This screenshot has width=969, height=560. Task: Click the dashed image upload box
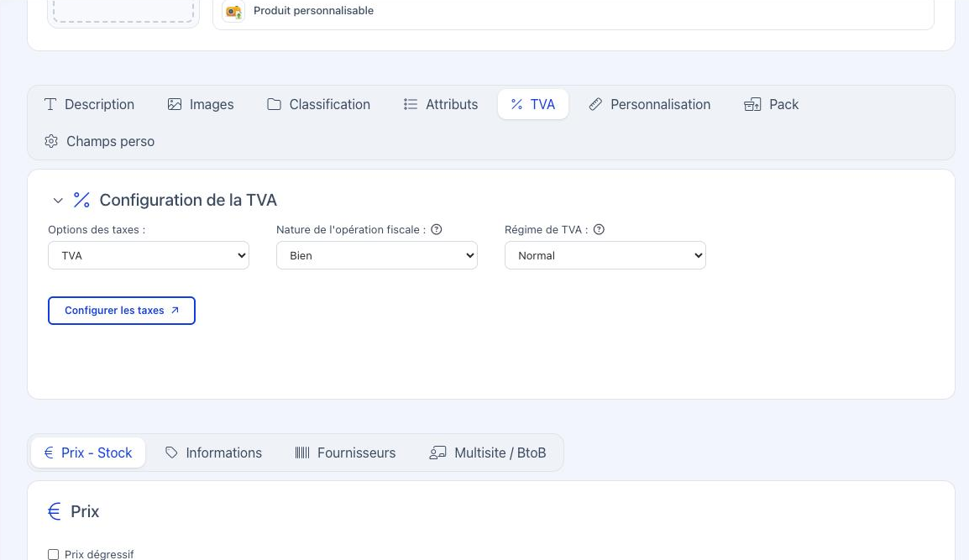coord(123,11)
